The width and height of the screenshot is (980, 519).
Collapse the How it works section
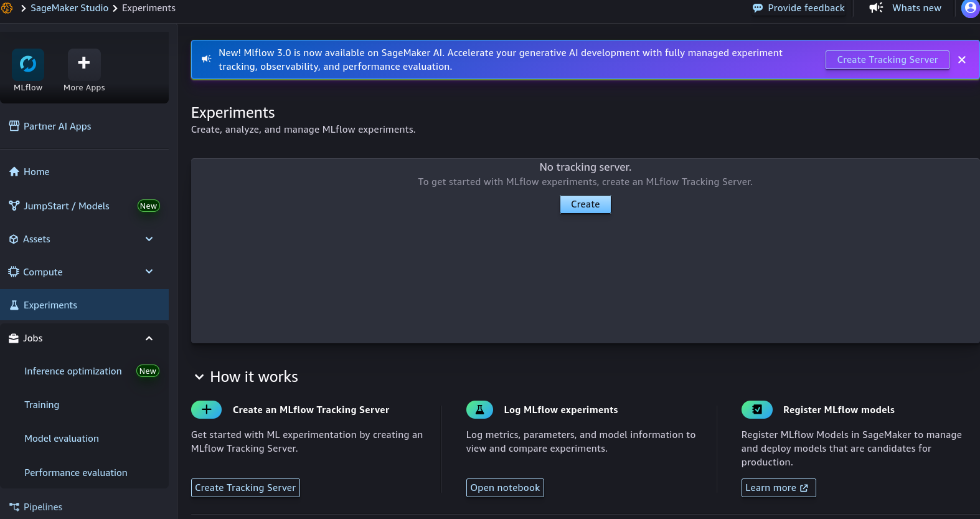click(199, 377)
